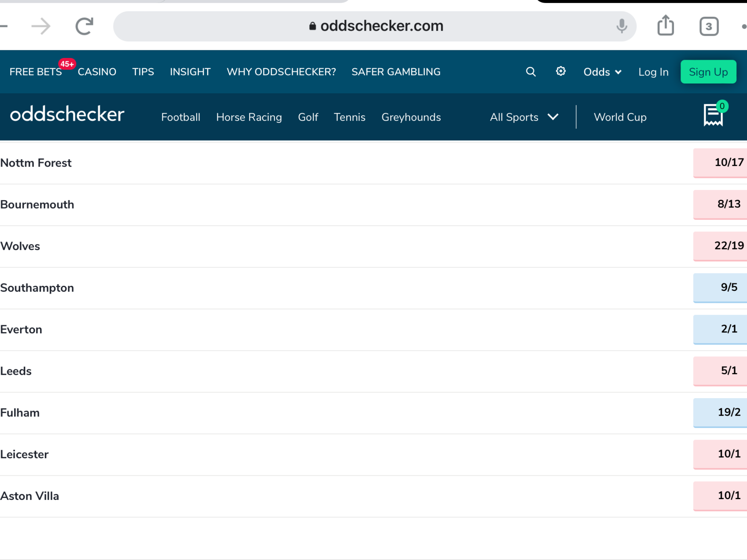Go to the Football section

pos(181,117)
